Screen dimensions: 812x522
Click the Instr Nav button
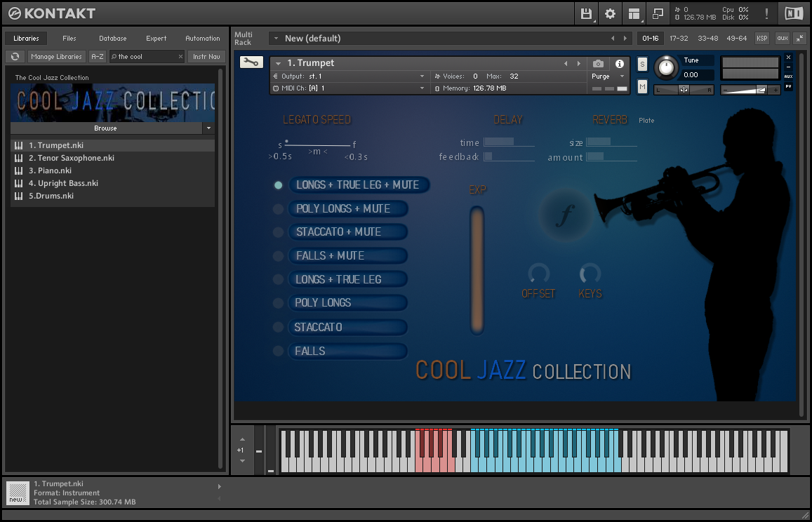click(x=206, y=56)
